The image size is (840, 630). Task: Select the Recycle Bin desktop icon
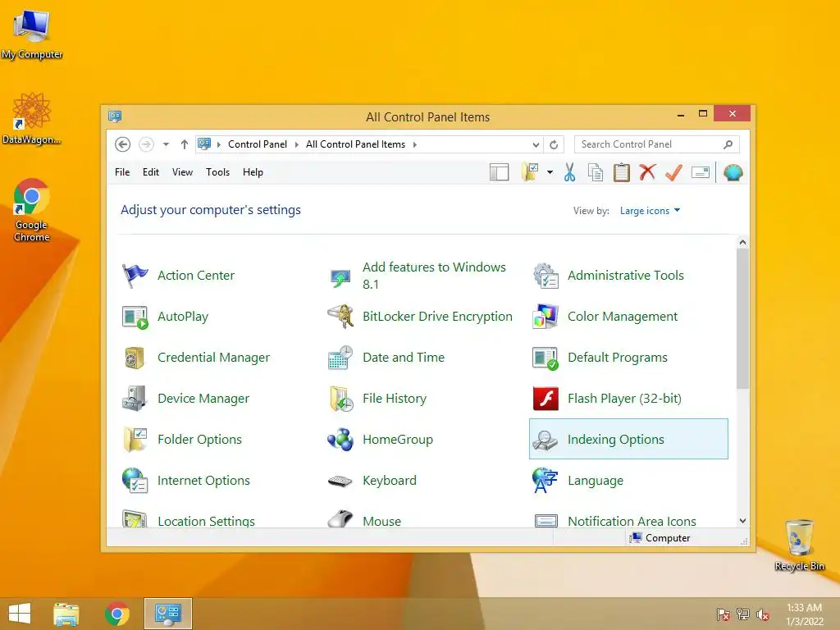[x=799, y=546]
